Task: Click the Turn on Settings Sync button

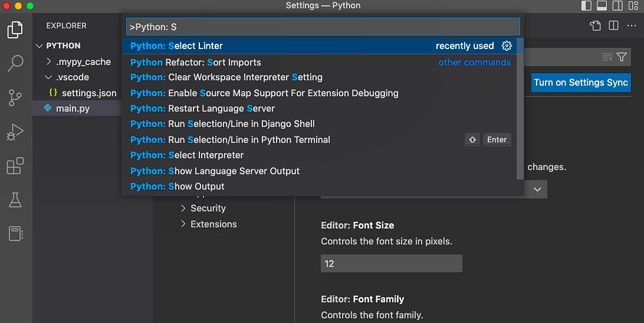Action: tap(581, 83)
